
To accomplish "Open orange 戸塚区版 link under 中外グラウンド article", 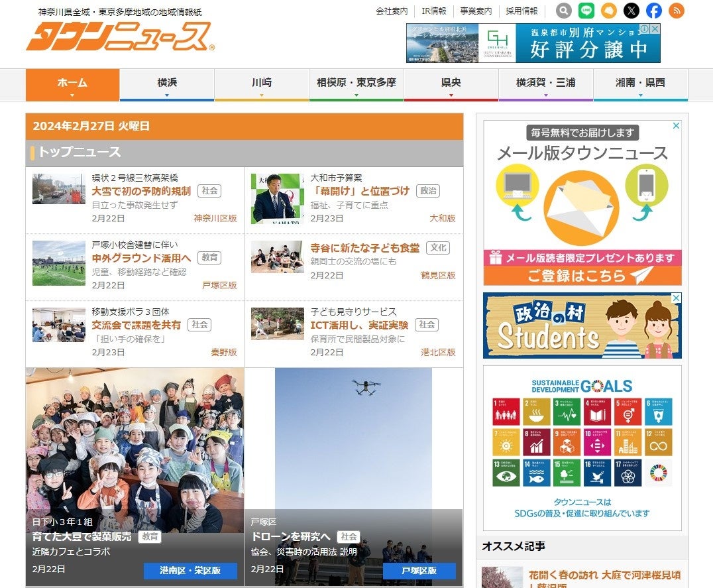I will point(219,285).
